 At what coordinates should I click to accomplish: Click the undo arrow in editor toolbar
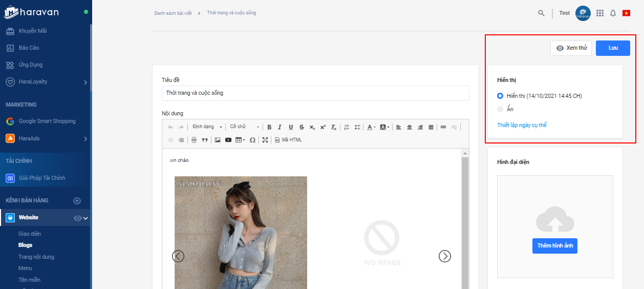(x=170, y=127)
